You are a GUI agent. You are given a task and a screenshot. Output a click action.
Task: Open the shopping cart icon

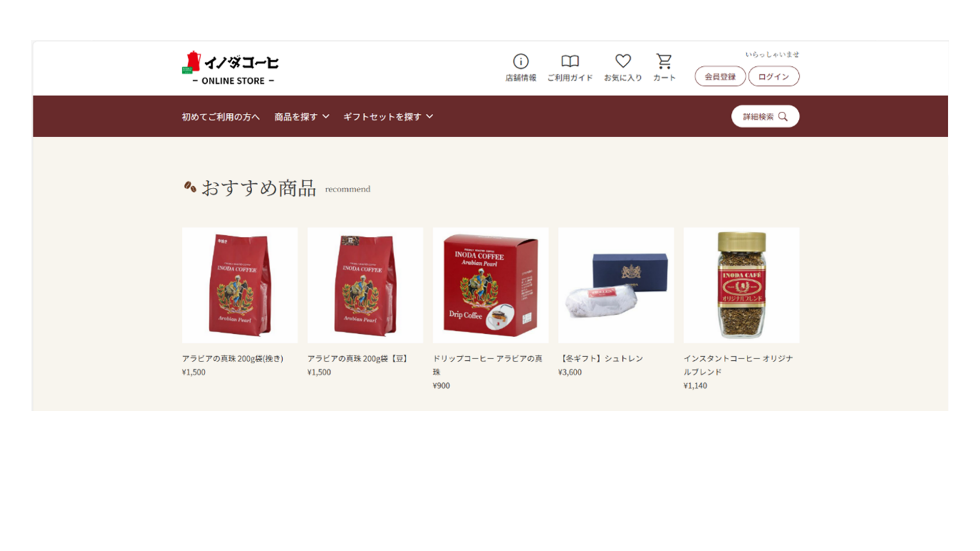point(664,61)
